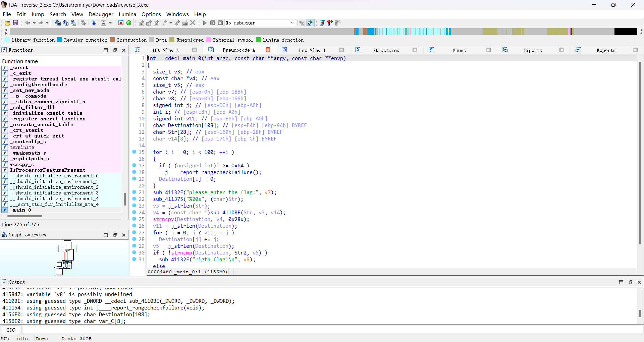The height and width of the screenshot is (342, 644).
Task: Expand the jump forward history dropdown arrow
Action: (x=47, y=23)
